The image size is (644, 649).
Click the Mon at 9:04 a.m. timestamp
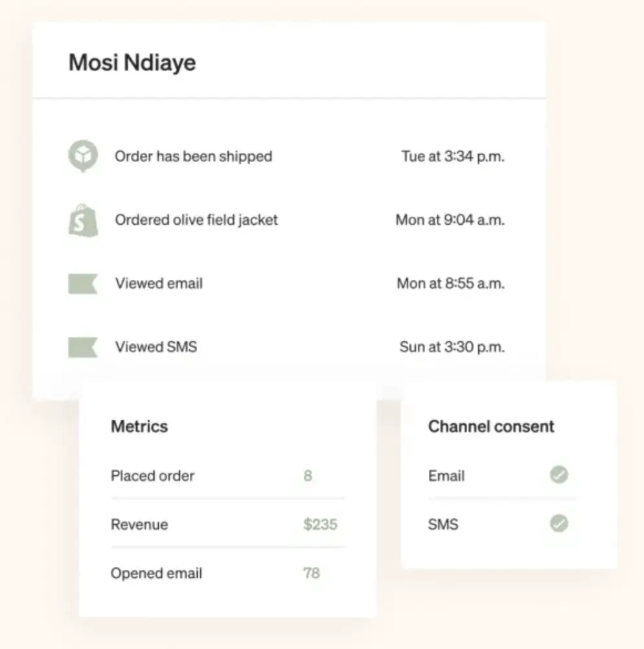coord(450,220)
